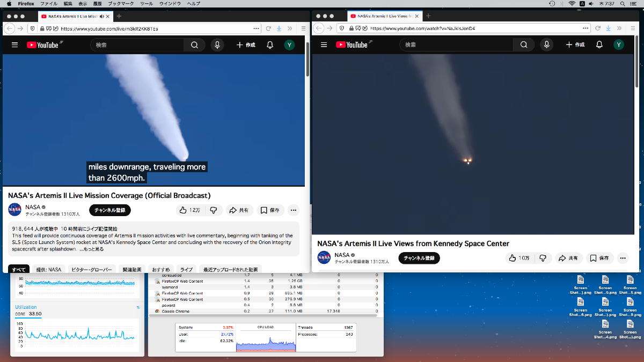Save the right video with 保存
The width and height of the screenshot is (644, 362).
point(600,258)
